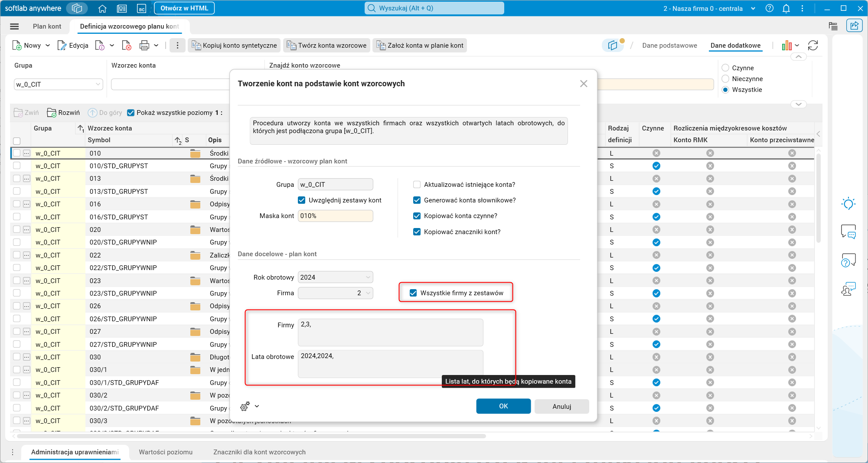Open the more actions dots in toolbar
Image resolution: width=868 pixels, height=463 pixels.
177,46
